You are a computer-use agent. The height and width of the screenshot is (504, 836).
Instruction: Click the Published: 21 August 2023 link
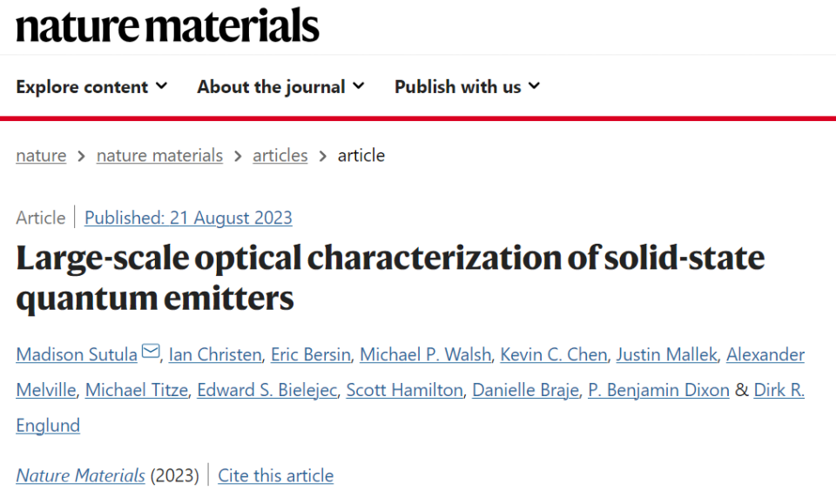188,218
